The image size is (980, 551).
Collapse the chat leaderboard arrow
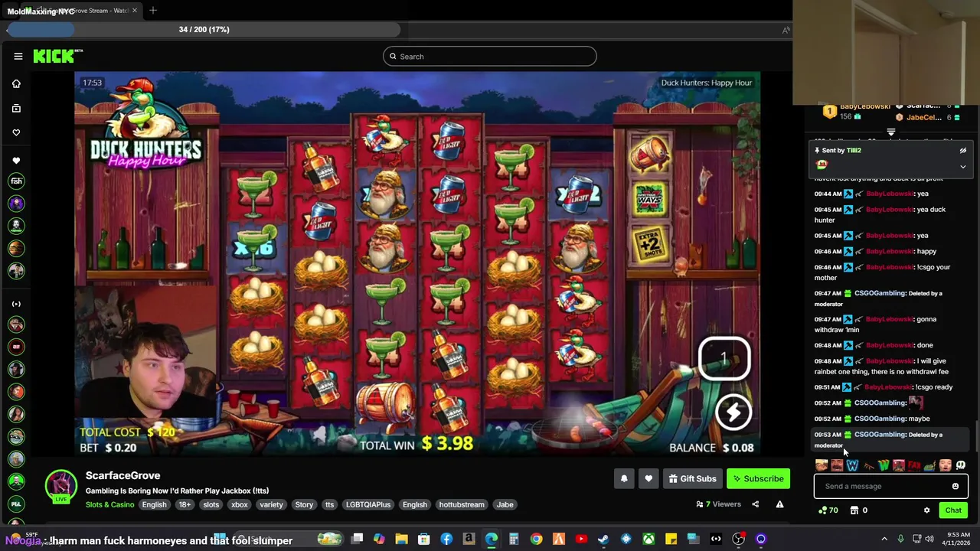(x=890, y=132)
